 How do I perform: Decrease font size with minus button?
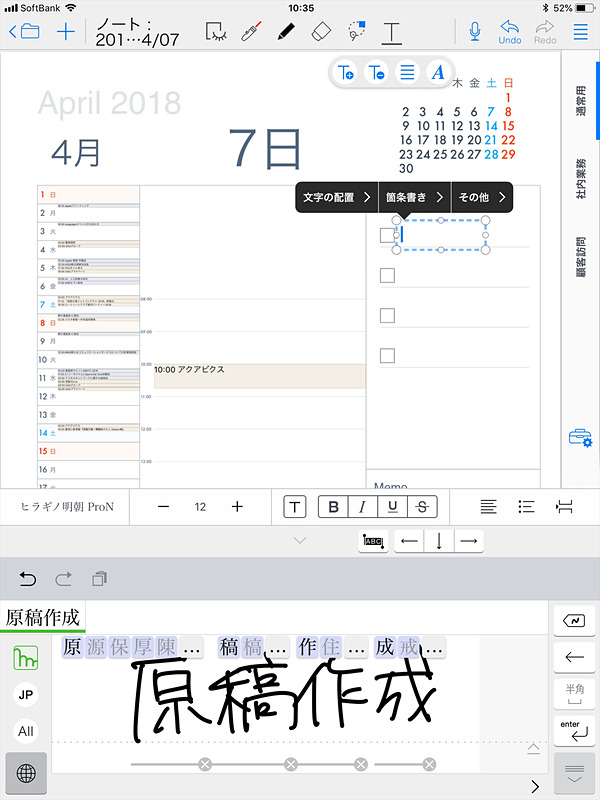point(163,507)
